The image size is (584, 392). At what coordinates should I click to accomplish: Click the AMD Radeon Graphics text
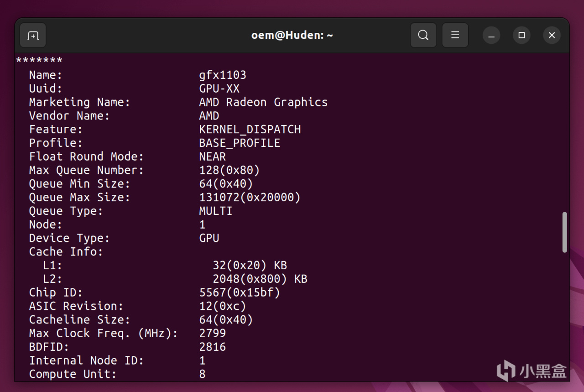click(263, 102)
